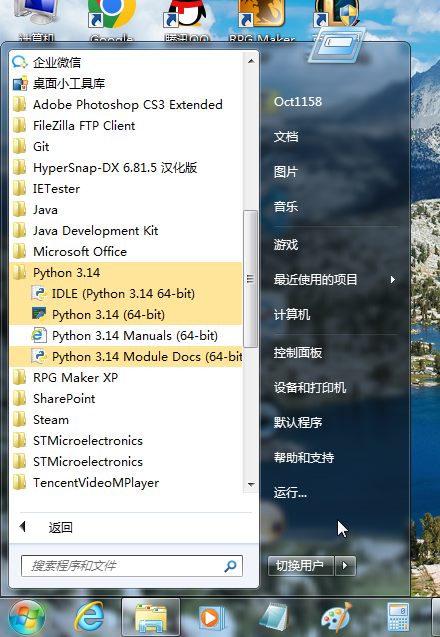Click scrollbar up arrow in programs list

click(251, 61)
